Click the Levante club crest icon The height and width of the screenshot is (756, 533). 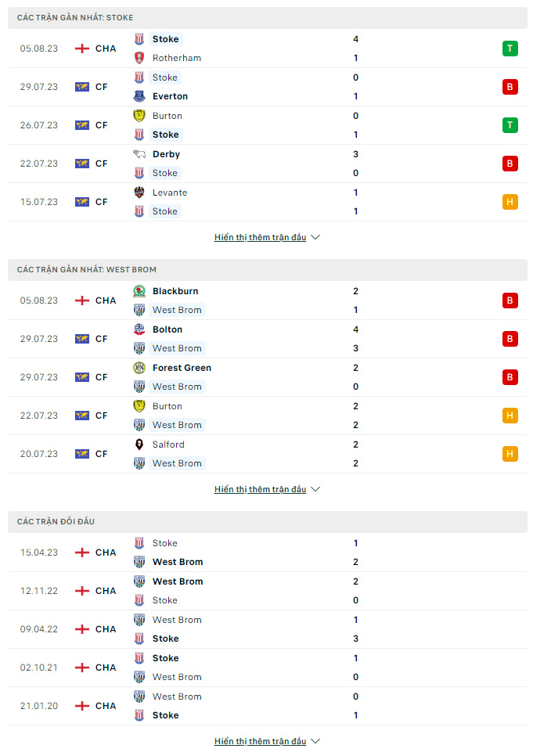click(x=139, y=193)
